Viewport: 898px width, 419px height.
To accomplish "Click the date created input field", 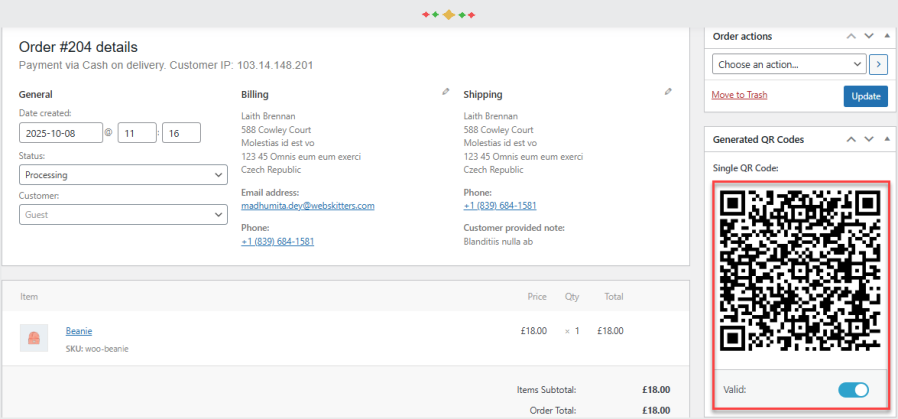I will 60,132.
